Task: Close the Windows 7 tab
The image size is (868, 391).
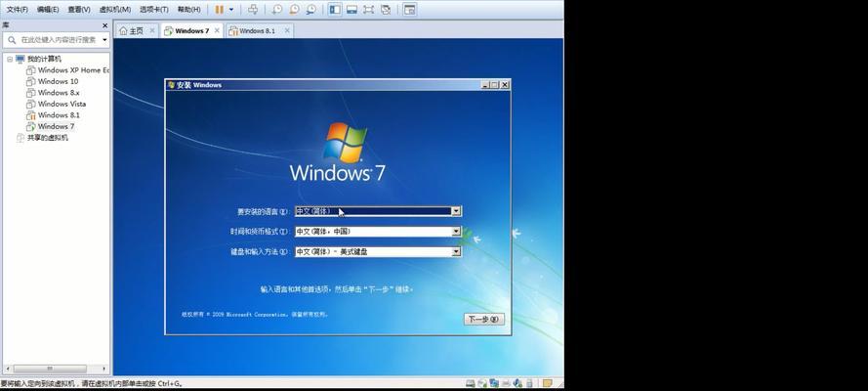Action: [217, 31]
